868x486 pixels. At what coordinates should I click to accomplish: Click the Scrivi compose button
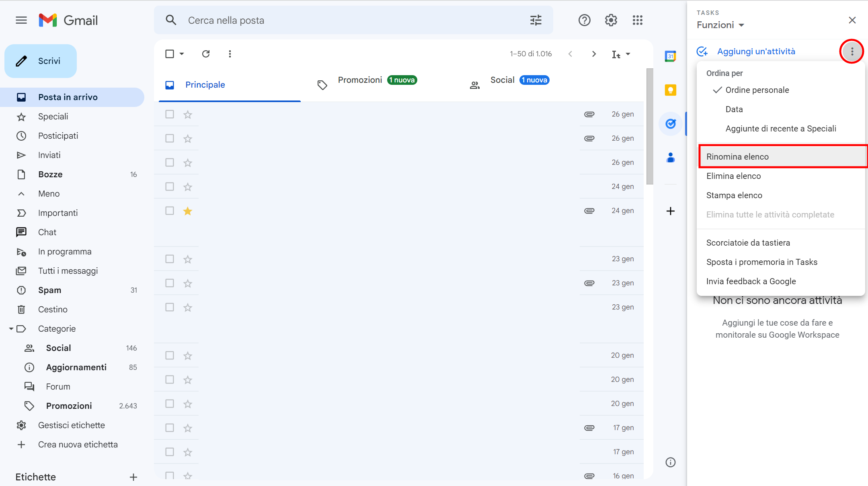click(x=41, y=61)
